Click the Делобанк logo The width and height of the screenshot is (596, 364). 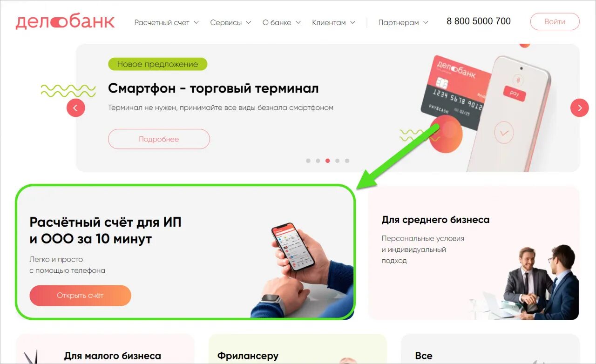(x=65, y=22)
